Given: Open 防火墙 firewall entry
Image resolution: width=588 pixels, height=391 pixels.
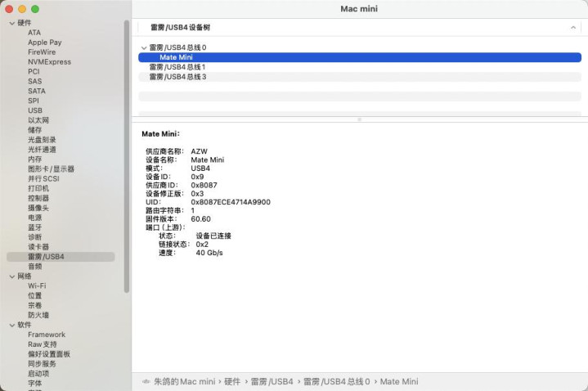Looking at the screenshot, I should [x=38, y=316].
